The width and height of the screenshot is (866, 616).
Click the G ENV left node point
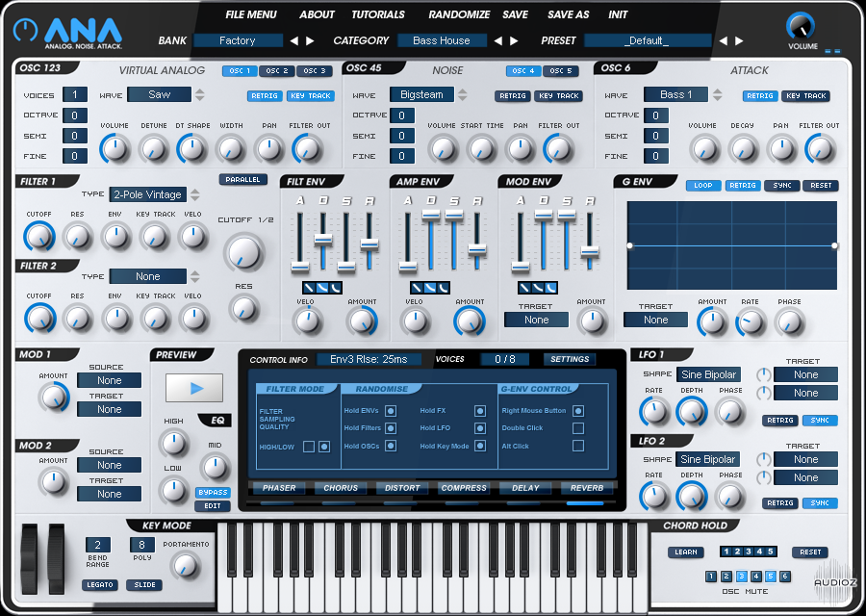(x=629, y=245)
